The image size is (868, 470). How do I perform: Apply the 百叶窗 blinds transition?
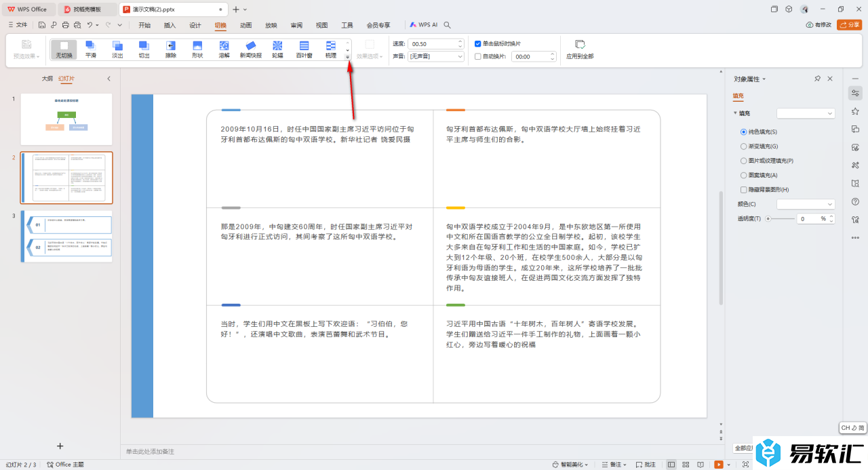tap(304, 50)
